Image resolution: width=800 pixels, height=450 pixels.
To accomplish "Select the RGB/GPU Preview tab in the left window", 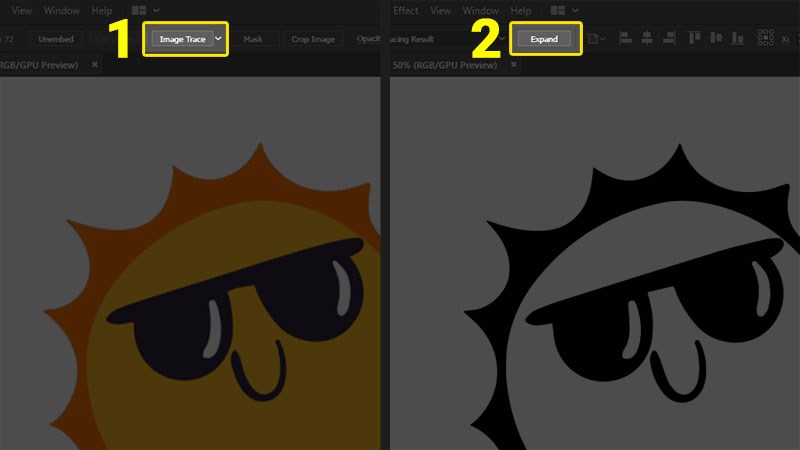I will (x=39, y=65).
